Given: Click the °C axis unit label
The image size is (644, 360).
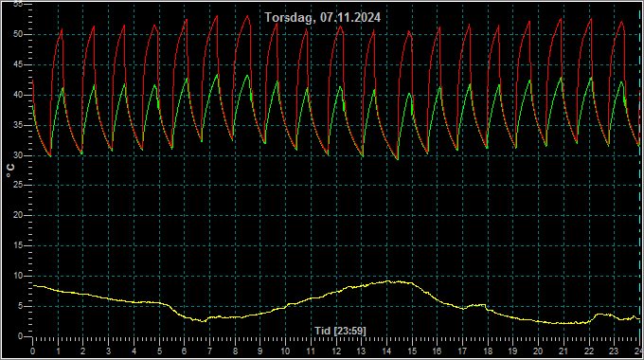Looking at the screenshot, I should pos(10,171).
